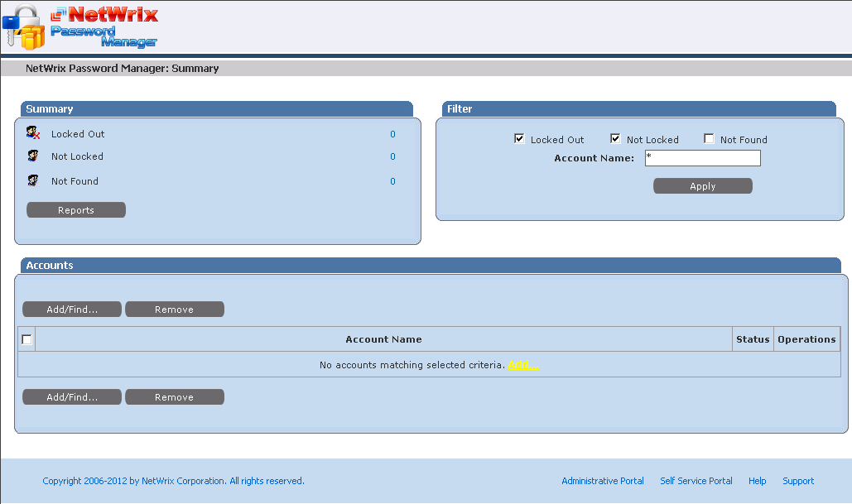This screenshot has height=504, width=852.
Task: Uncheck the Locked Out filter checkbox
Action: click(519, 139)
